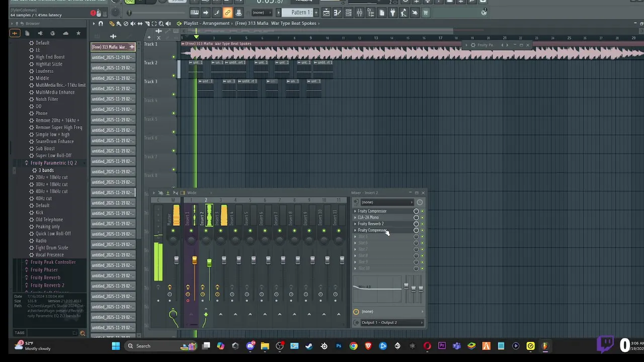The height and width of the screenshot is (362, 644).
Task: Click the Insert 2 pan knob
Action: 205,241
